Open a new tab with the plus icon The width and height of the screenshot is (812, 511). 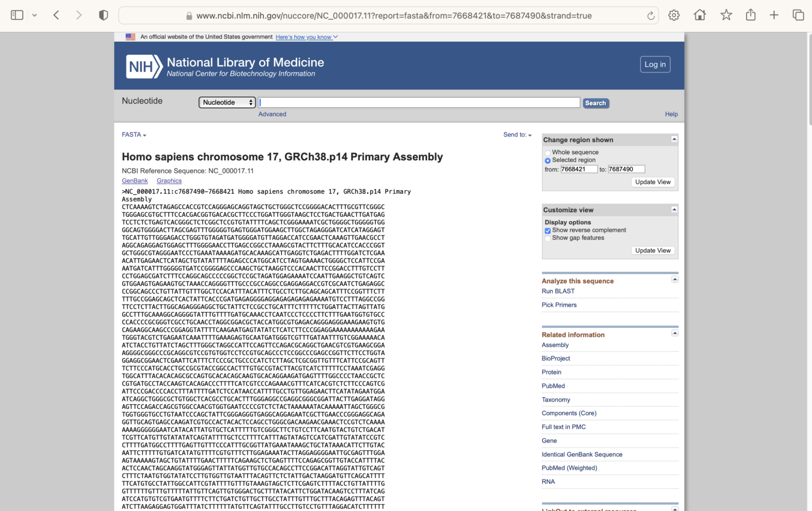pyautogui.click(x=774, y=15)
